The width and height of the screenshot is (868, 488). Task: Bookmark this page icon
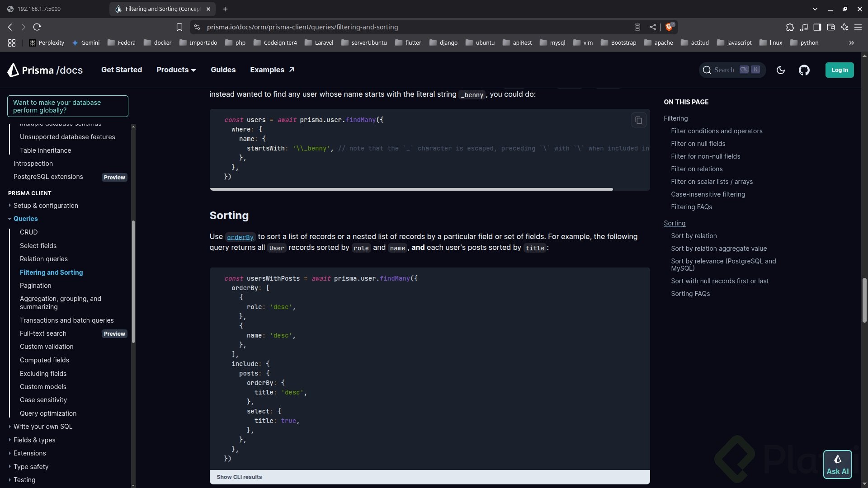click(179, 27)
